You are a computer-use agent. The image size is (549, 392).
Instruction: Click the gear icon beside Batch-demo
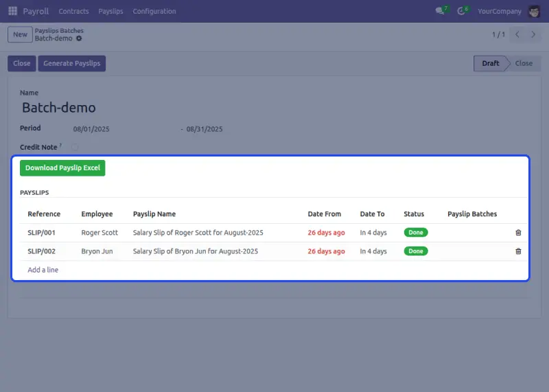click(x=79, y=38)
